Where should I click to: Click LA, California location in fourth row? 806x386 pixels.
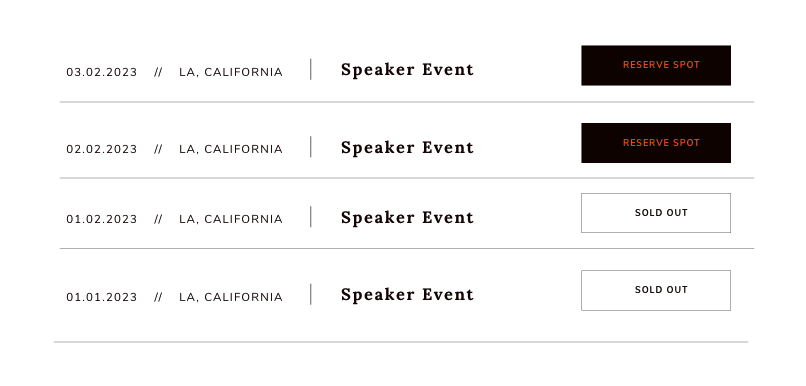[x=231, y=298]
